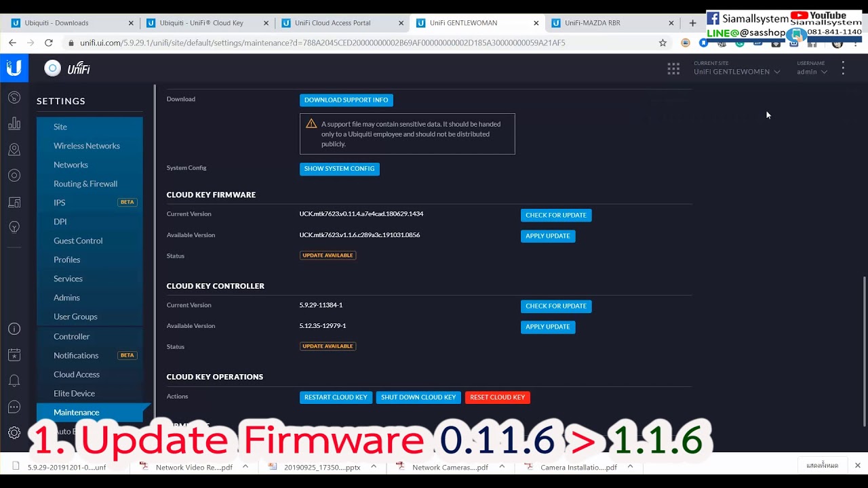Check for update under Cloud Key Controller
Image resolution: width=868 pixels, height=488 pixels.
(556, 306)
